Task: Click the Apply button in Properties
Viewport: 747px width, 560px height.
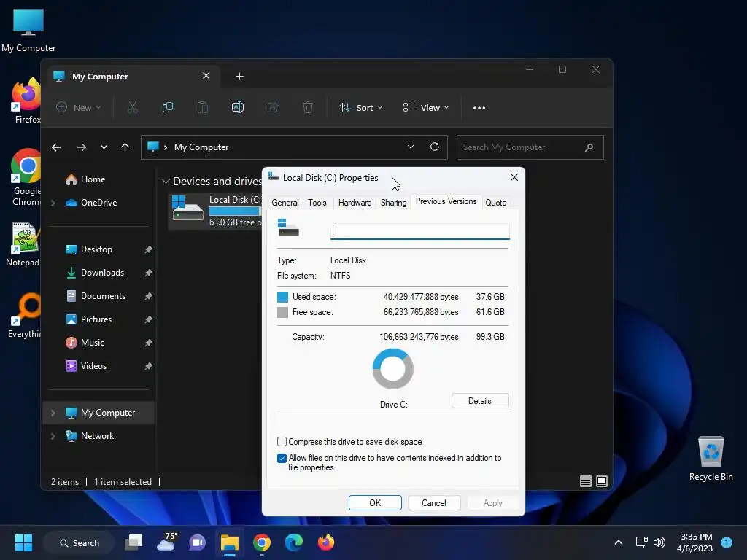Action: (x=492, y=503)
